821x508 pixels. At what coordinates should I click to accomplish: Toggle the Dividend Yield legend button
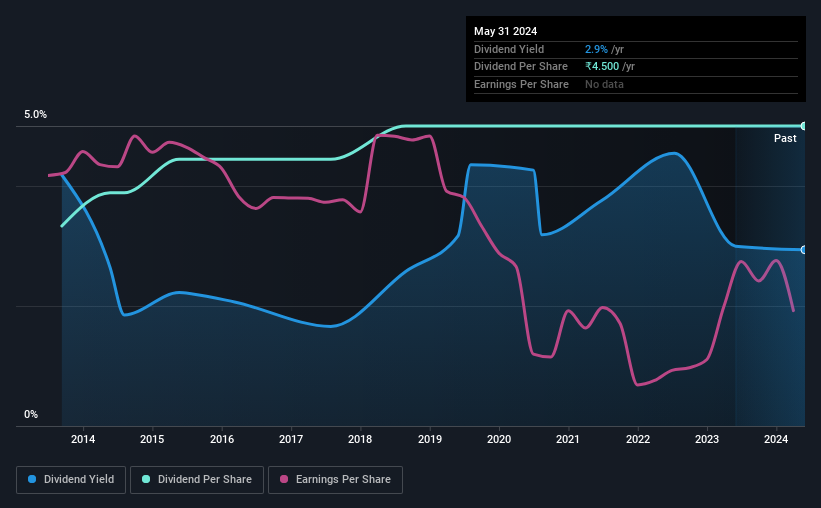tap(71, 480)
